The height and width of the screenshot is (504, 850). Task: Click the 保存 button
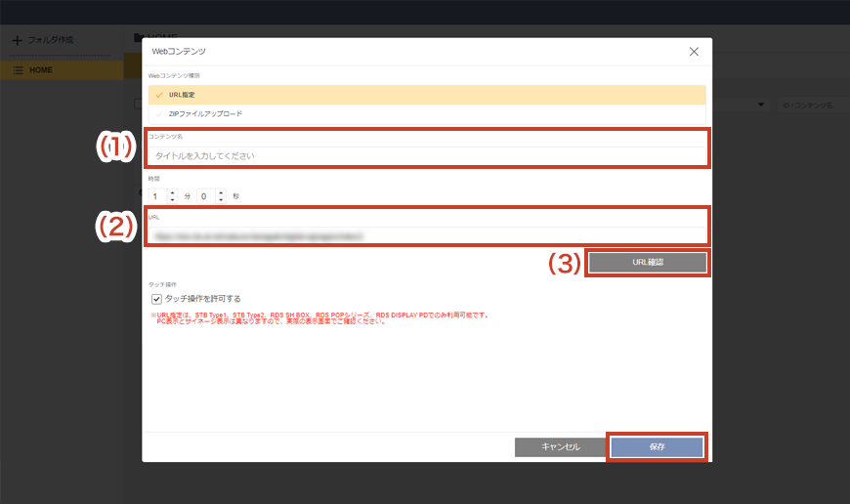coord(657,447)
